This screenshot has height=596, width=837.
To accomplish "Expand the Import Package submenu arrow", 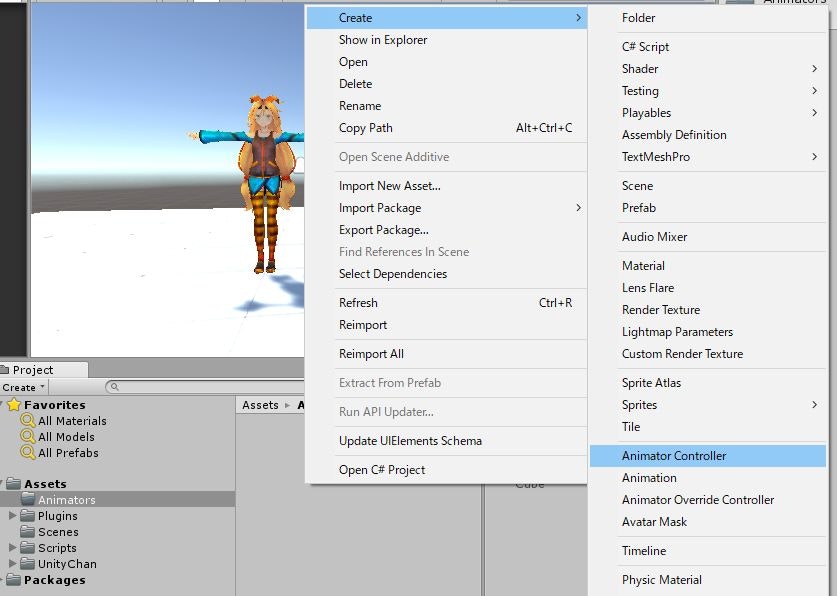I will pos(578,208).
